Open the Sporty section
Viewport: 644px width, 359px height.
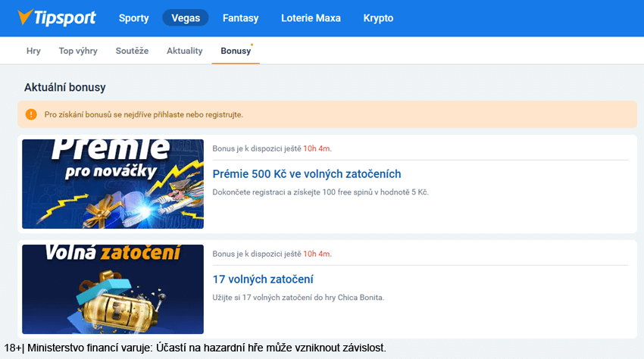pos(133,18)
